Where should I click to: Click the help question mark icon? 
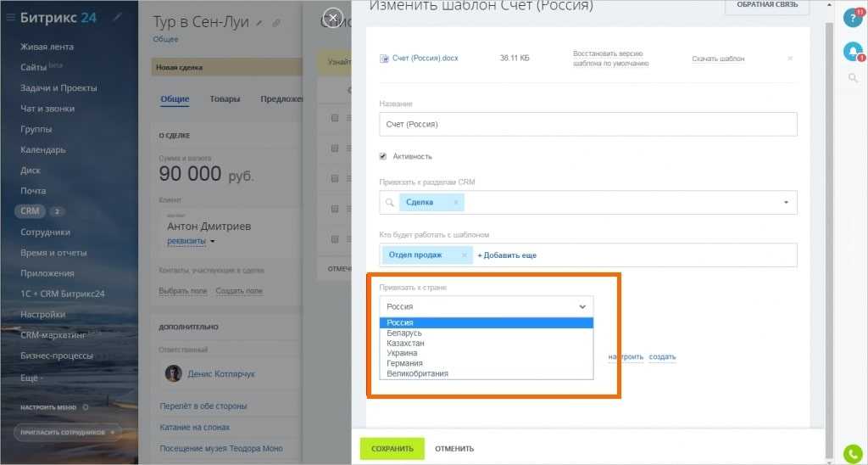[x=852, y=18]
